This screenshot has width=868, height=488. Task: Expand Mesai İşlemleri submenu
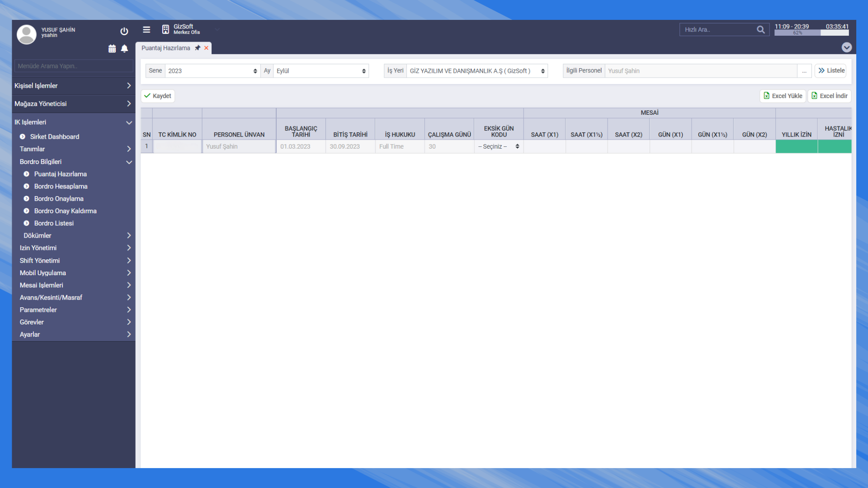[x=73, y=285]
